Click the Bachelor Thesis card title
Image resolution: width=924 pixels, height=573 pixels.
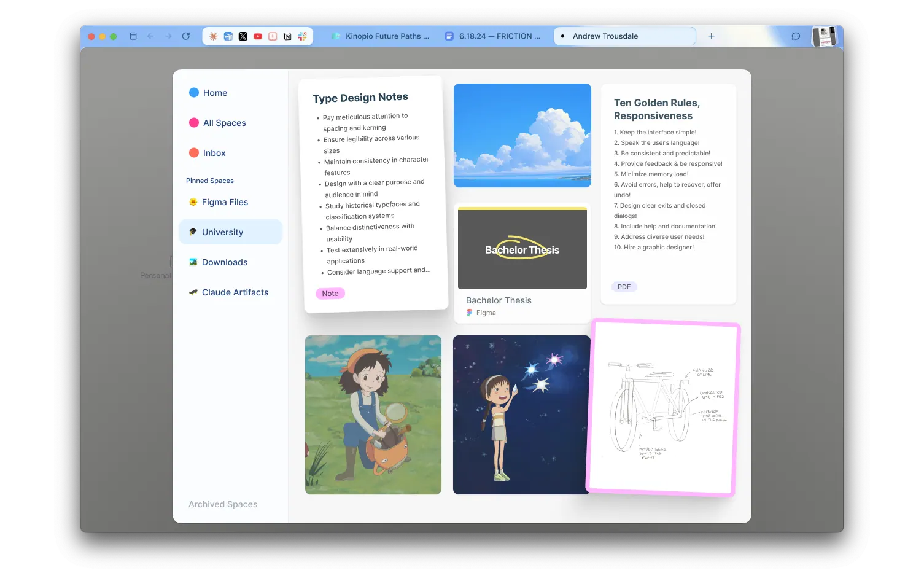[499, 300]
